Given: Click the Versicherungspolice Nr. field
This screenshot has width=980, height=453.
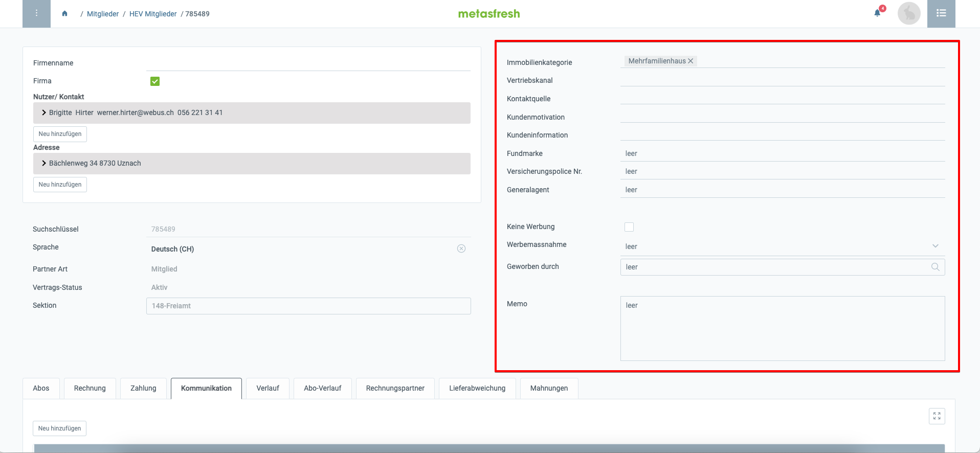Looking at the screenshot, I should click(x=783, y=171).
